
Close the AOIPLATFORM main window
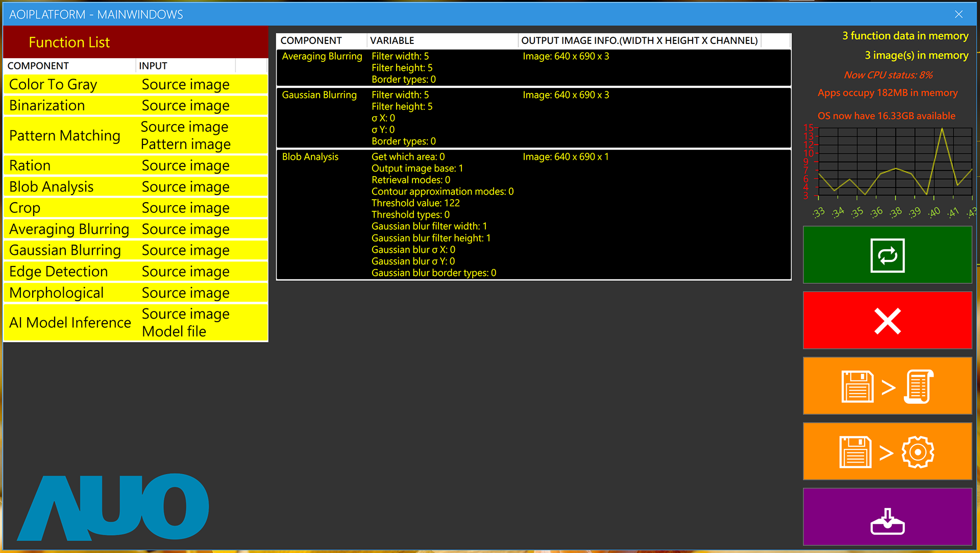click(x=959, y=14)
